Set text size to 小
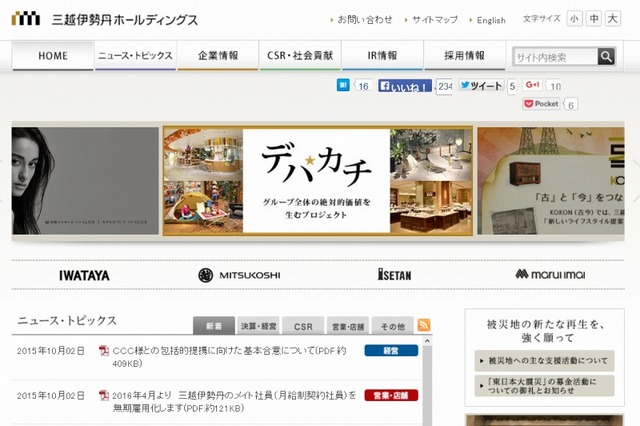The width and height of the screenshot is (640, 426). pos(574,19)
